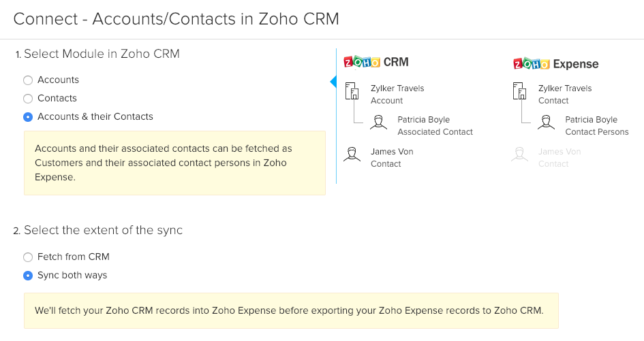The image size is (644, 341).
Task: Click the Zylker Travels Account label in CRM
Action: (397, 95)
